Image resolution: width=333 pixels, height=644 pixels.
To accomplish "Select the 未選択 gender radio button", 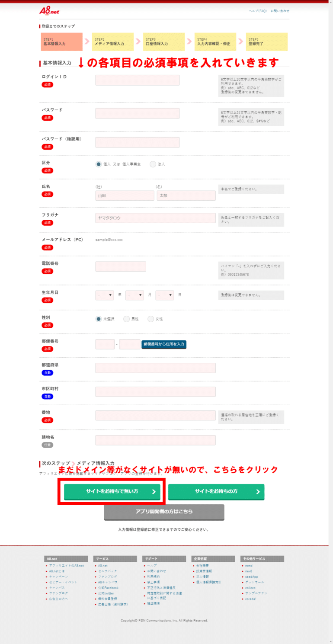I will pos(99,319).
